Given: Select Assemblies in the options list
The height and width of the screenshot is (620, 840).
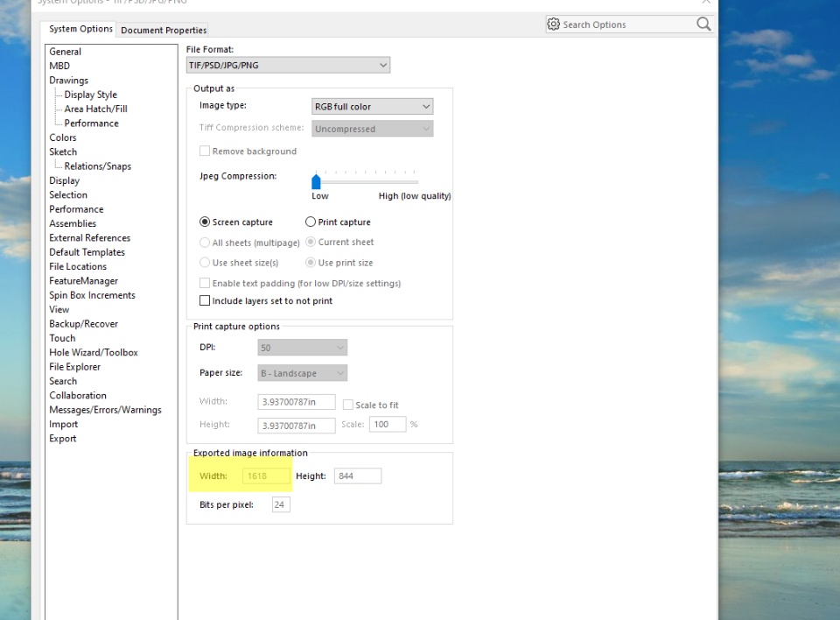Looking at the screenshot, I should click(73, 223).
